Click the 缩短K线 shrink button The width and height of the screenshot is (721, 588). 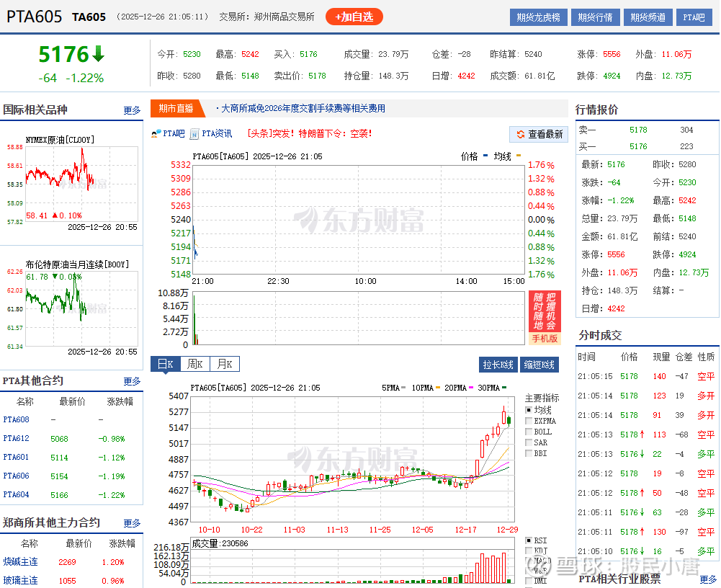pyautogui.click(x=539, y=365)
